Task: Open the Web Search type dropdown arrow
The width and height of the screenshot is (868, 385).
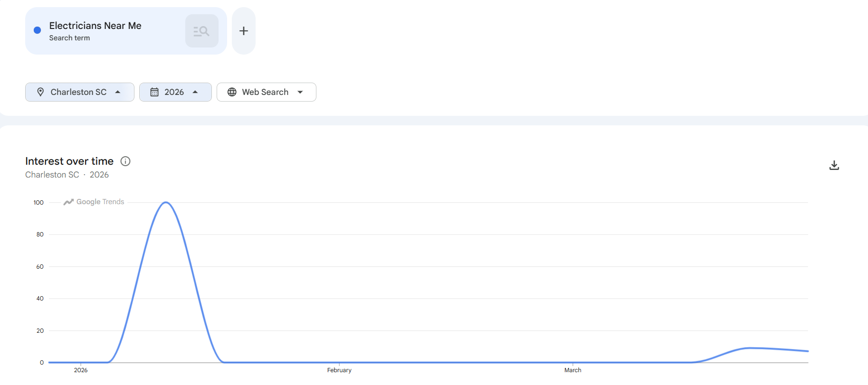Action: click(x=300, y=92)
